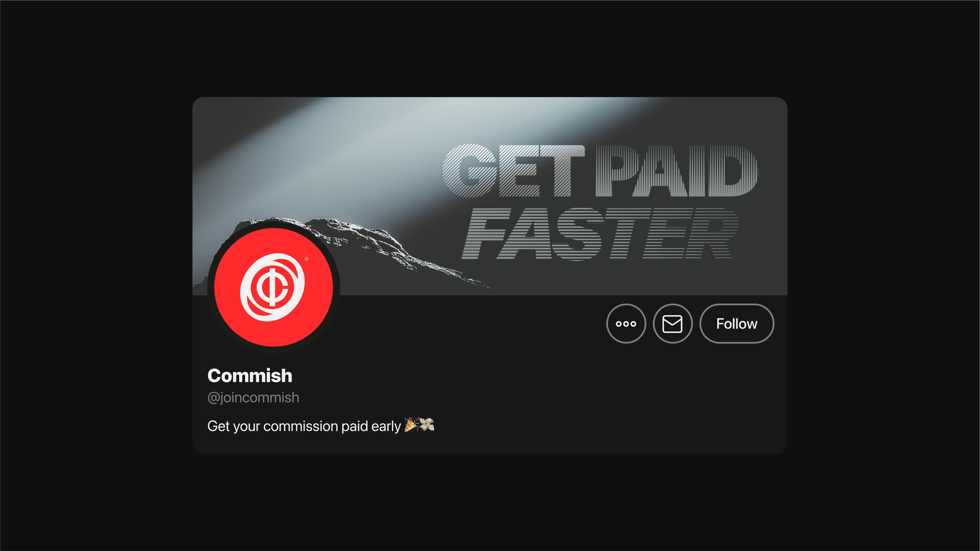Follow the Commish account
Viewport: 980px width, 551px height.
(737, 324)
